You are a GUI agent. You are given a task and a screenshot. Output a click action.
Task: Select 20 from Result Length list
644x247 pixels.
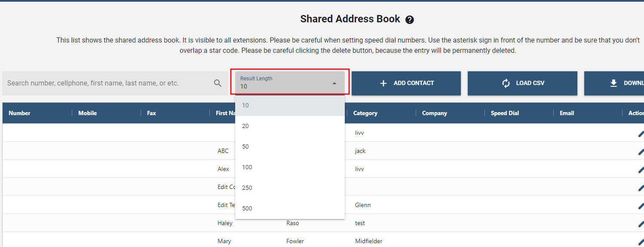coord(245,126)
